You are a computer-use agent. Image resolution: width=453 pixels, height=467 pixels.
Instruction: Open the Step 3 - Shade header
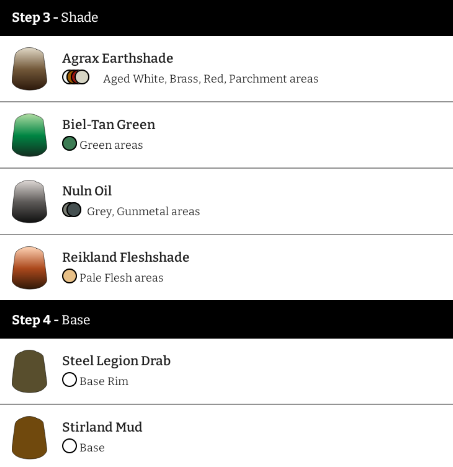(x=226, y=18)
